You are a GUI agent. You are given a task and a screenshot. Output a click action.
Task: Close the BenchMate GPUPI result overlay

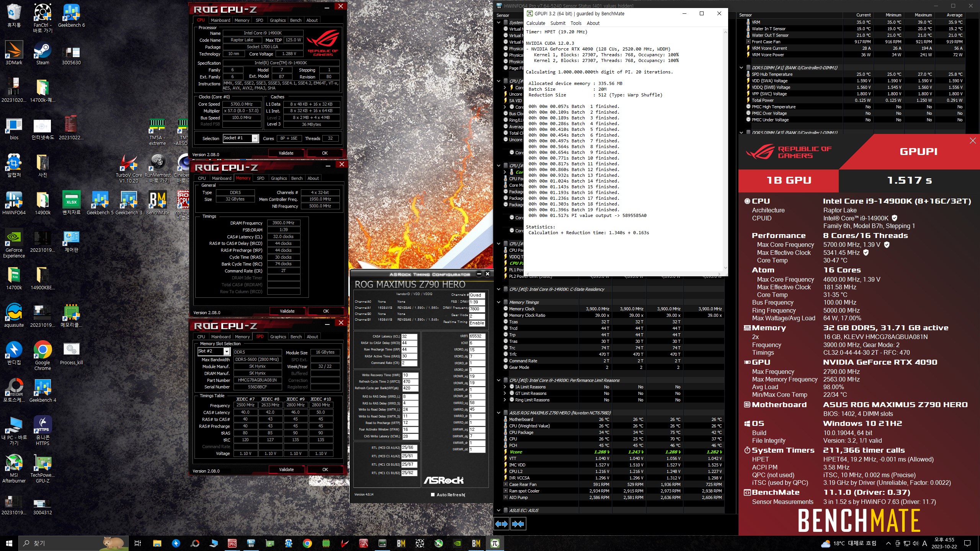[x=973, y=141]
